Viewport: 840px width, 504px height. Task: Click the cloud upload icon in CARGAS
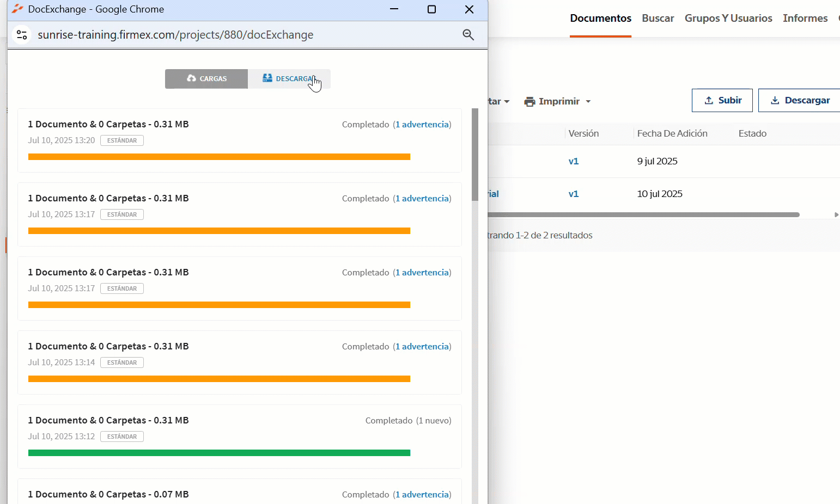pos(191,78)
